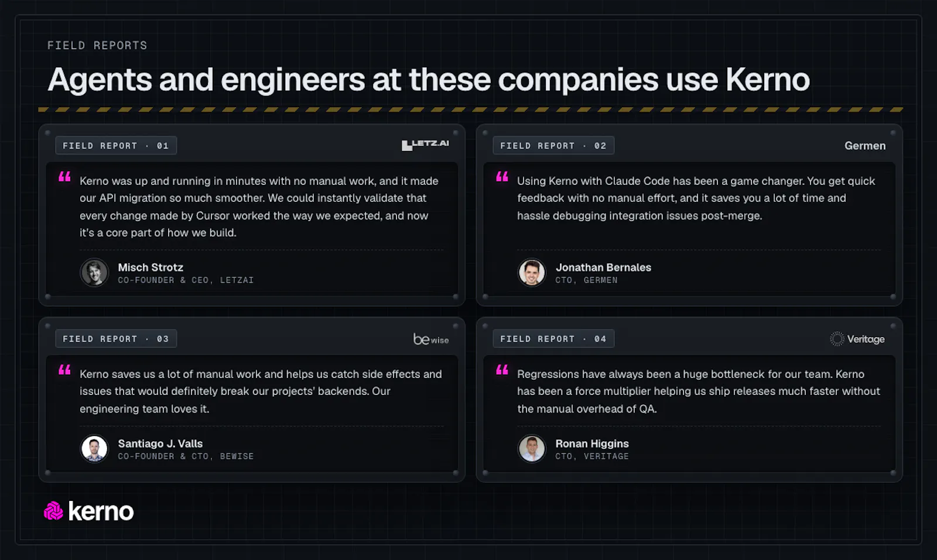
Task: Click Jonathan Bernales's avatar photo
Action: pyautogui.click(x=532, y=273)
